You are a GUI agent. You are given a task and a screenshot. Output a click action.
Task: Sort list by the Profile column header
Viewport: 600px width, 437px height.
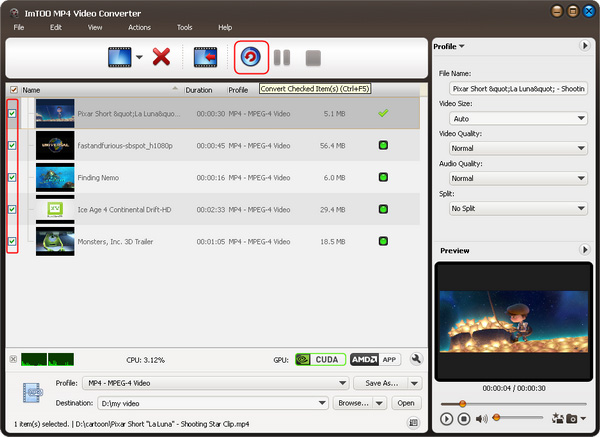click(x=238, y=90)
